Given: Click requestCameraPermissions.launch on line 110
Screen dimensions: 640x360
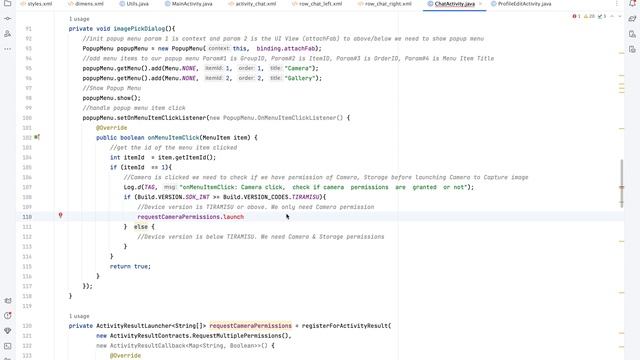Looking at the screenshot, I should pos(191,217).
